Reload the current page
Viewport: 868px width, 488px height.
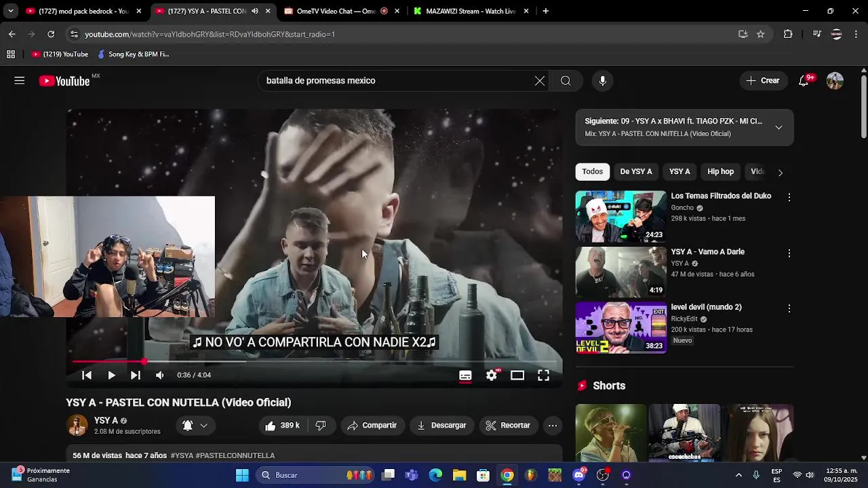[51, 34]
